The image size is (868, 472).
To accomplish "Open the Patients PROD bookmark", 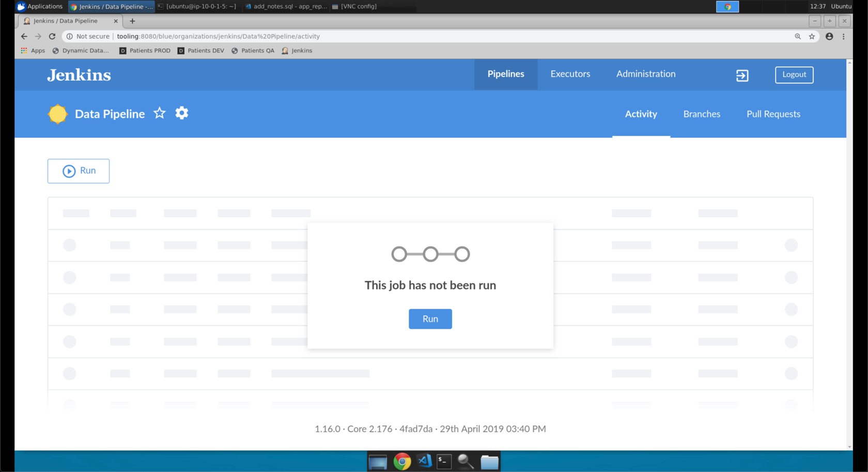I will coord(145,51).
